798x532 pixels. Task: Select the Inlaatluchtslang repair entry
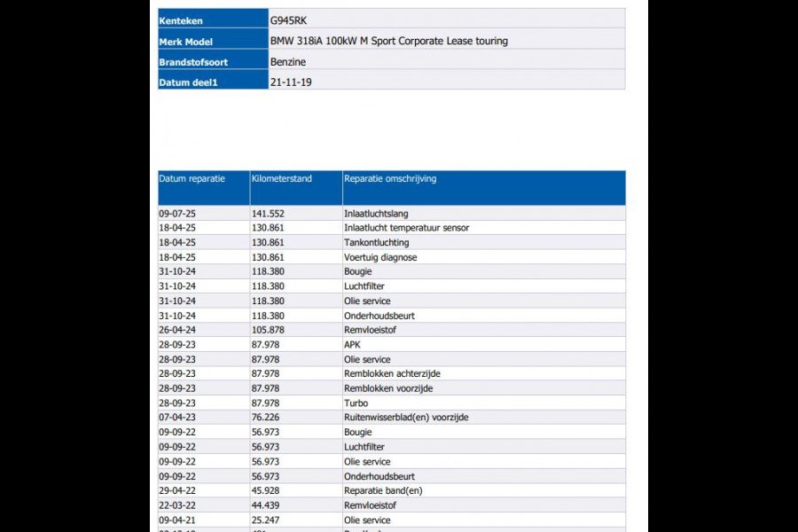(x=376, y=214)
